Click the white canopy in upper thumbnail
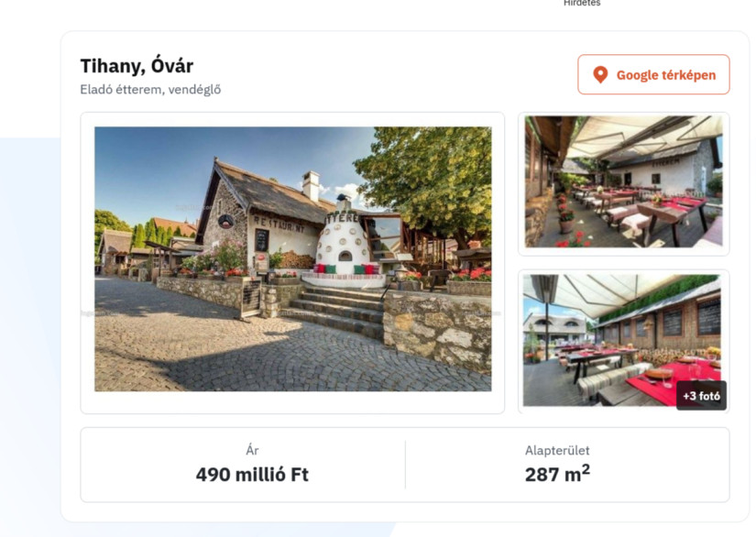Screen dimensions: 756x537 tap(642, 135)
